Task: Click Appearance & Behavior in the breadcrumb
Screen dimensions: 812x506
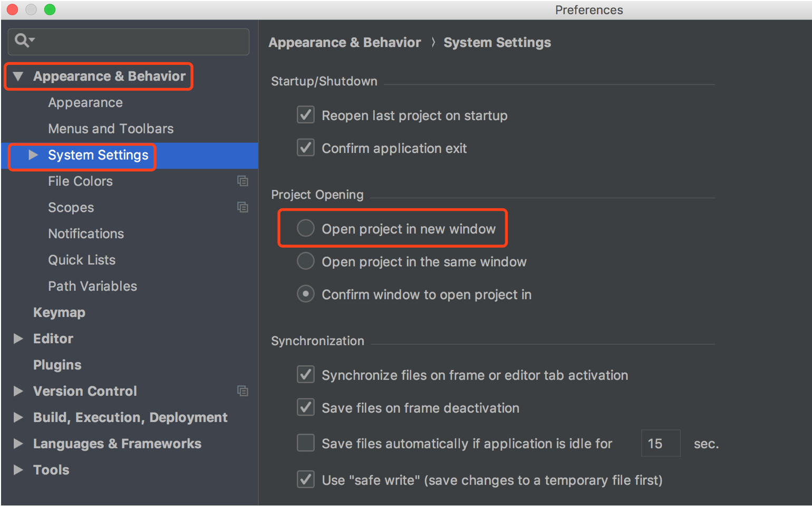Action: click(345, 43)
